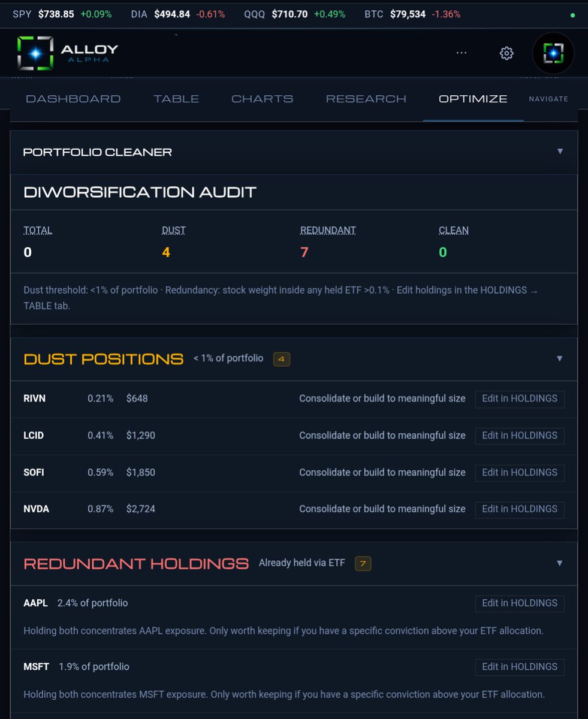Switch to the Table tab
The image size is (588, 719).
(x=176, y=99)
